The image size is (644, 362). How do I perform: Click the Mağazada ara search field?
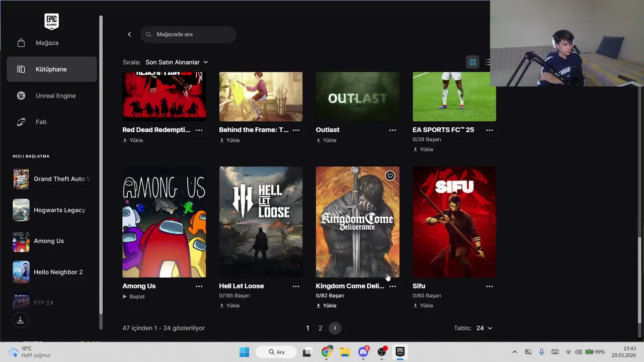point(188,34)
